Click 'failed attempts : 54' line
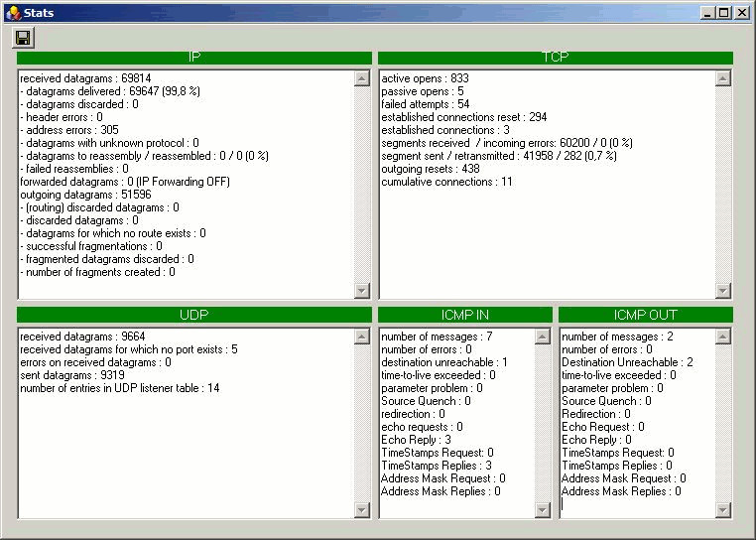Viewport: 756px width, 540px height. pos(426,104)
